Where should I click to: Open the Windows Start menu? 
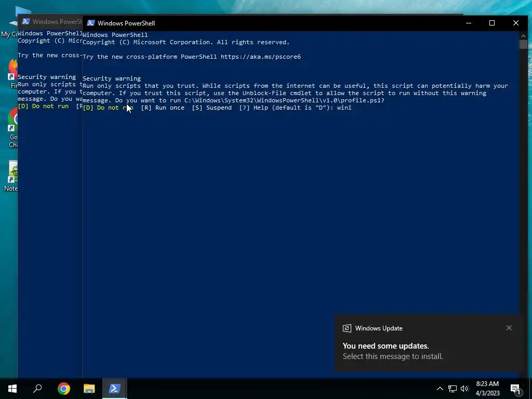[12, 389]
